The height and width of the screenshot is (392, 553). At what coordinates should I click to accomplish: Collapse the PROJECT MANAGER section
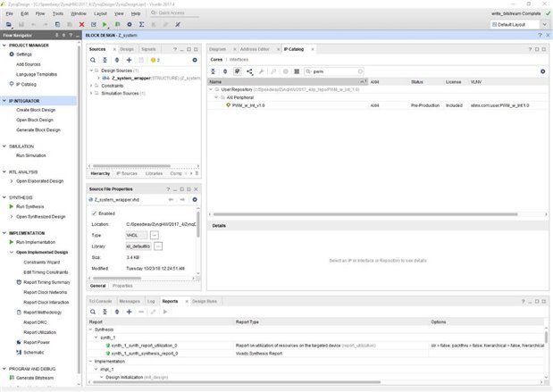(x=4, y=45)
